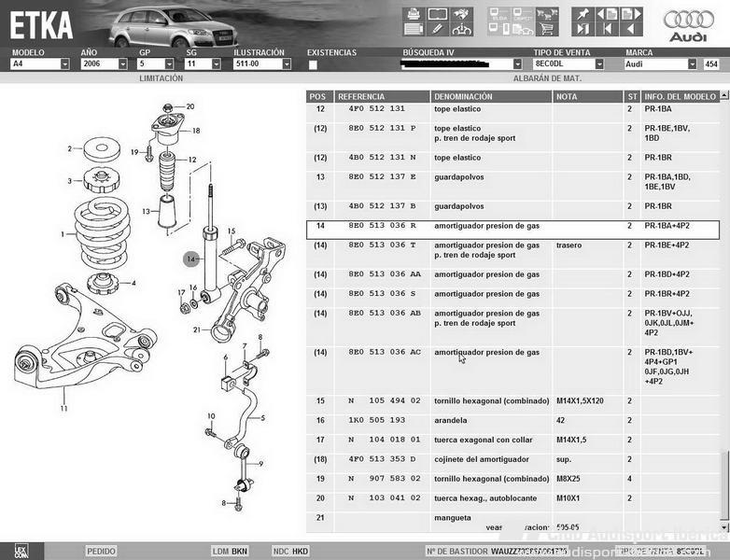Select row 4F0 512 131 tope elastico
730x560 pixels.
tap(512, 113)
